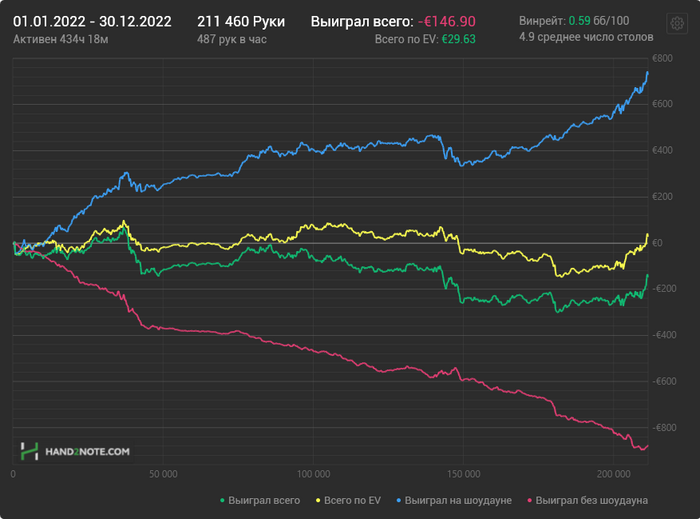The width and height of the screenshot is (700, 519).
Task: Click the '100 000' x-axis label
Action: [313, 474]
